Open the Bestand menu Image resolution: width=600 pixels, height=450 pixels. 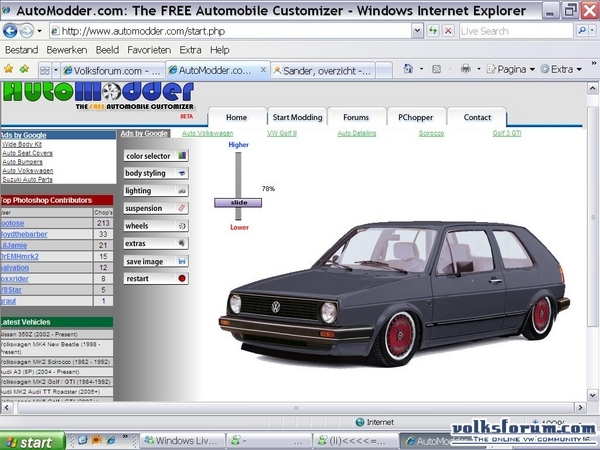21,50
